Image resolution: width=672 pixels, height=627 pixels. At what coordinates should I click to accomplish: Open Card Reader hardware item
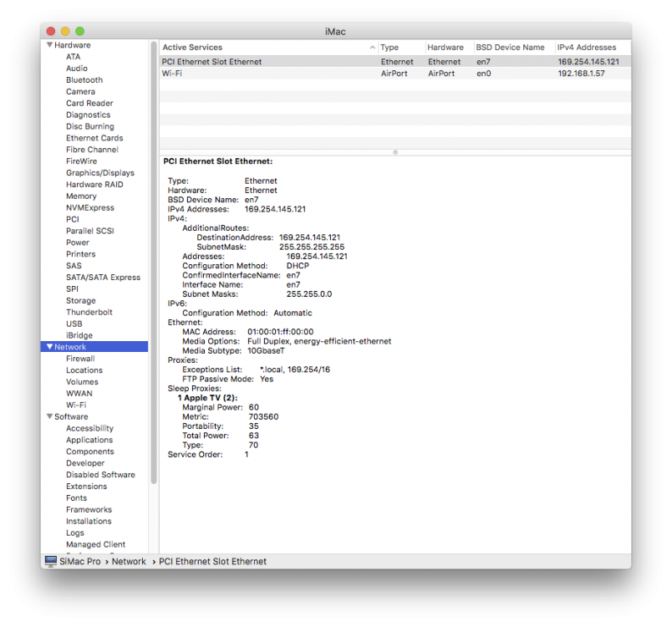89,103
